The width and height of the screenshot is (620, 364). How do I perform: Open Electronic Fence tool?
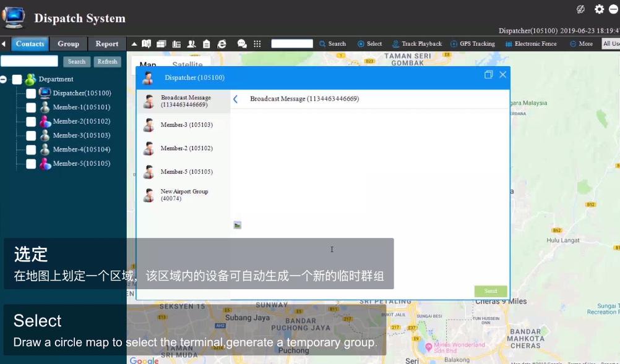pos(531,44)
